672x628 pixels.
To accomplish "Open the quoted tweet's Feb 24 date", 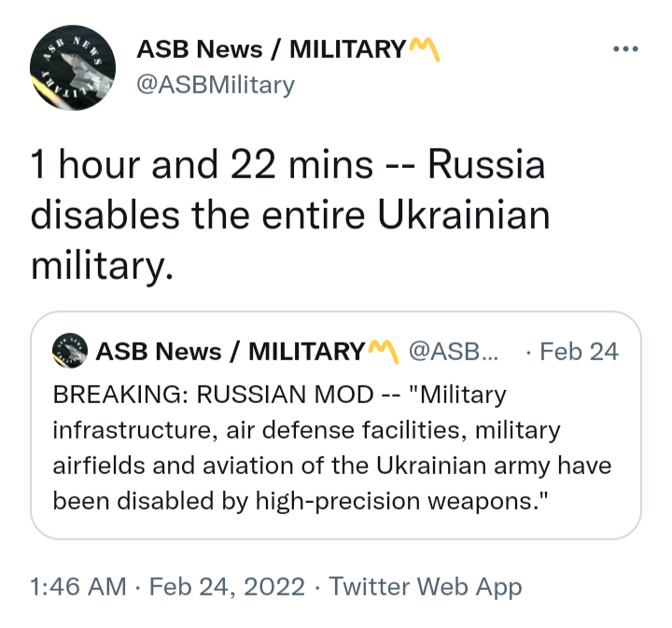I will pyautogui.click(x=579, y=352).
